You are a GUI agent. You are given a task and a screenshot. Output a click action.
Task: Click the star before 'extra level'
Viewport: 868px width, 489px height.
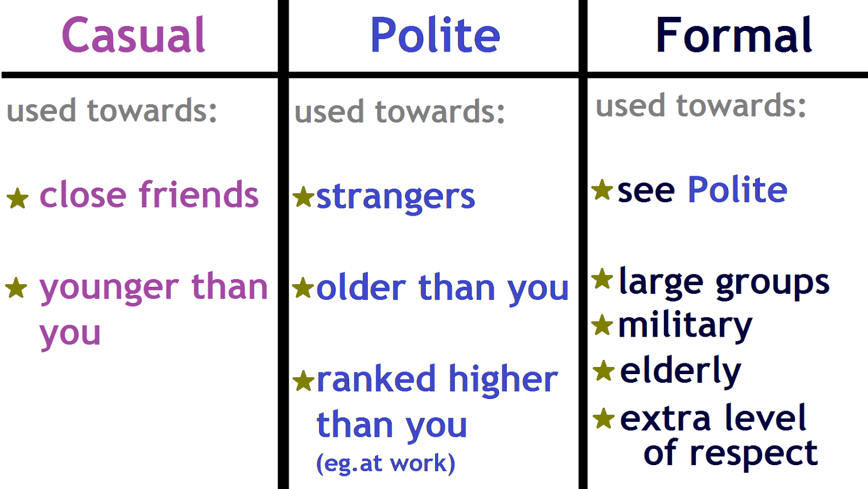click(x=603, y=419)
